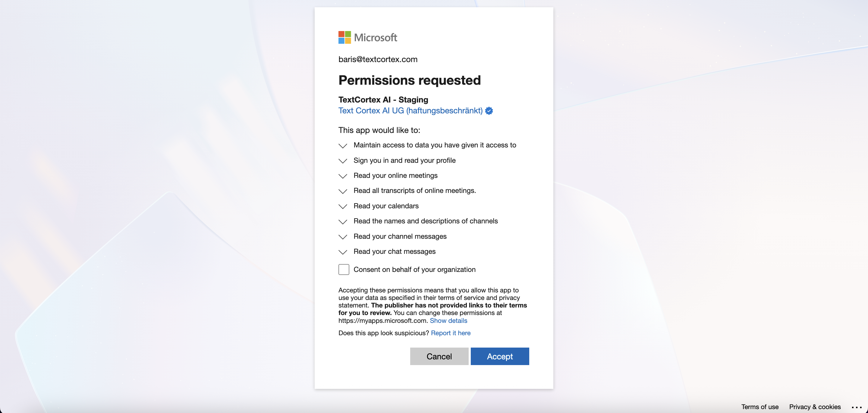Click the Cancel button
Image resolution: width=868 pixels, height=413 pixels.
(439, 356)
